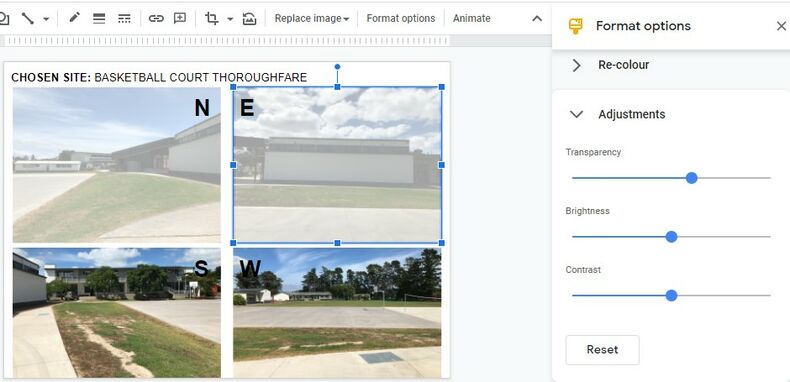Expand the Re-colour section
The image size is (790, 382).
[x=577, y=65]
